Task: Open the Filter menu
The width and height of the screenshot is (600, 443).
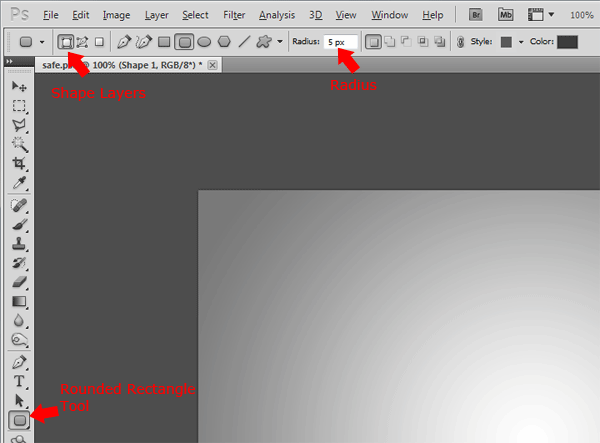Action: (x=234, y=15)
